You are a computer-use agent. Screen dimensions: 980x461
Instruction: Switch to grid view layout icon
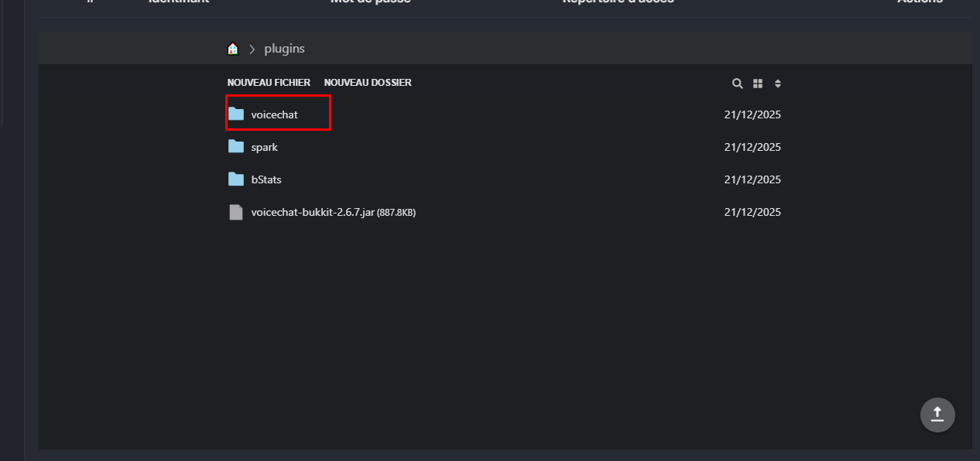point(758,84)
